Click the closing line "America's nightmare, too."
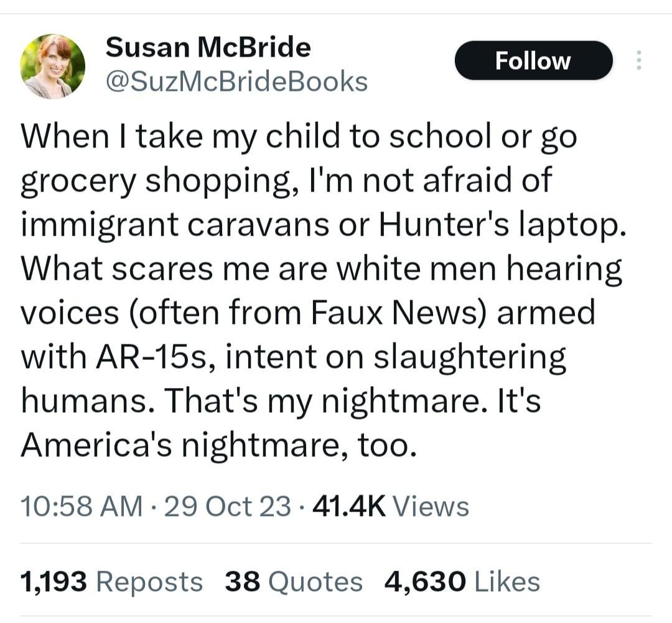This screenshot has width=672, height=623. click(218, 445)
